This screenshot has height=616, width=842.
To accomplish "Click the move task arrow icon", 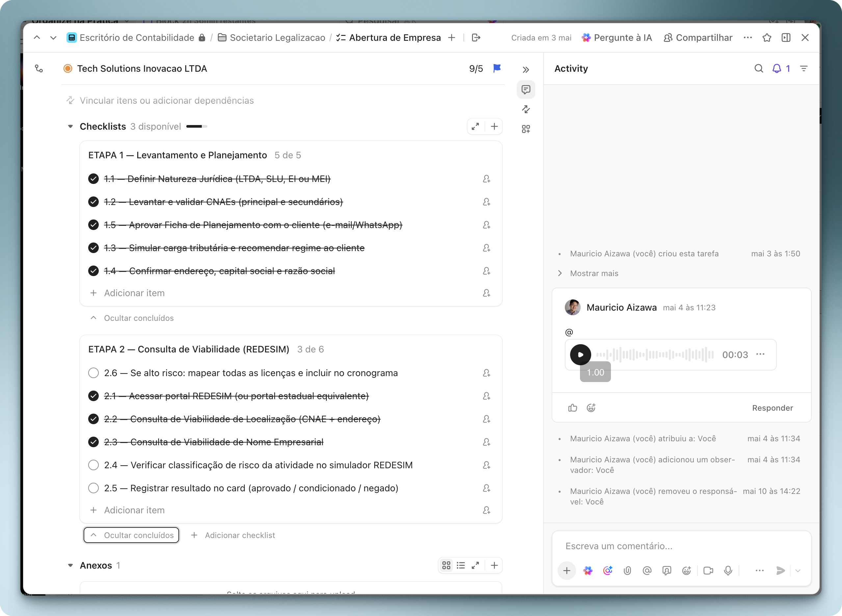I will (x=476, y=38).
